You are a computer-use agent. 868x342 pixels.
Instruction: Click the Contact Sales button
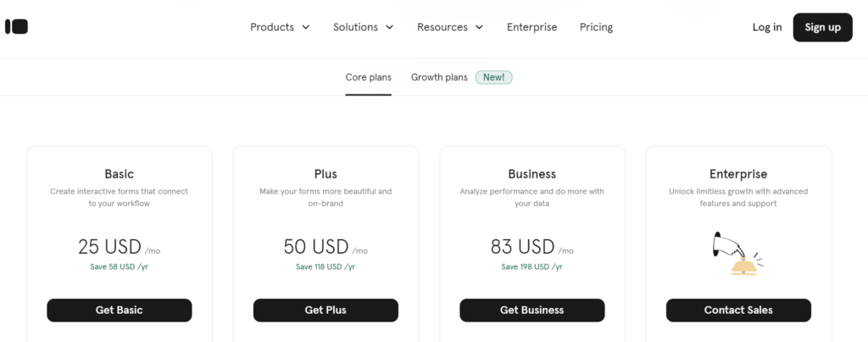click(738, 310)
